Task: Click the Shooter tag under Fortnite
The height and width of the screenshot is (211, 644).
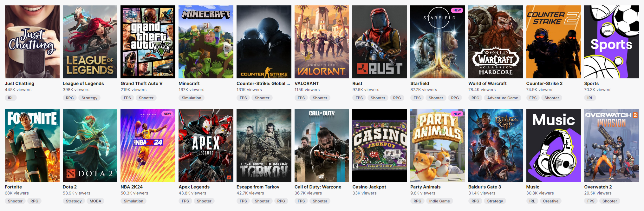Action: (x=15, y=201)
